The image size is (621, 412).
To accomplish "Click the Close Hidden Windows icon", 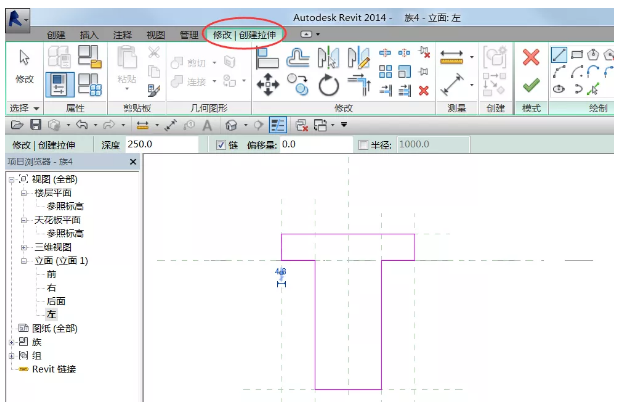I will pyautogui.click(x=302, y=126).
